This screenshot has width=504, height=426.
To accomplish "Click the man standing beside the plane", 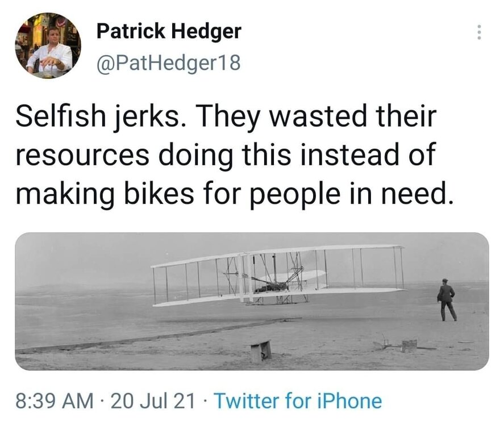I will coord(447,300).
